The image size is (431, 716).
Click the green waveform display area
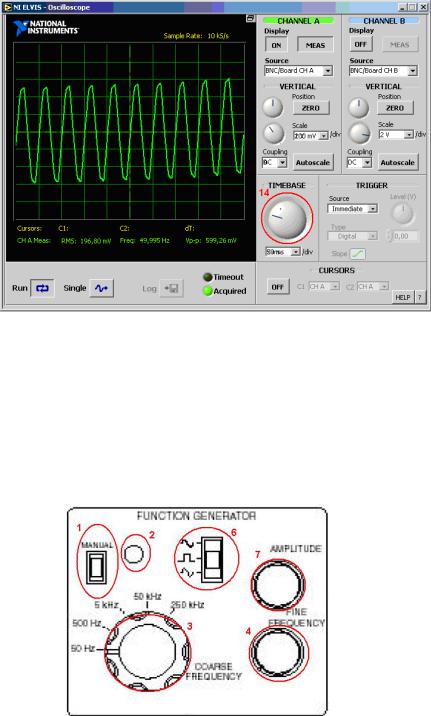(x=129, y=132)
